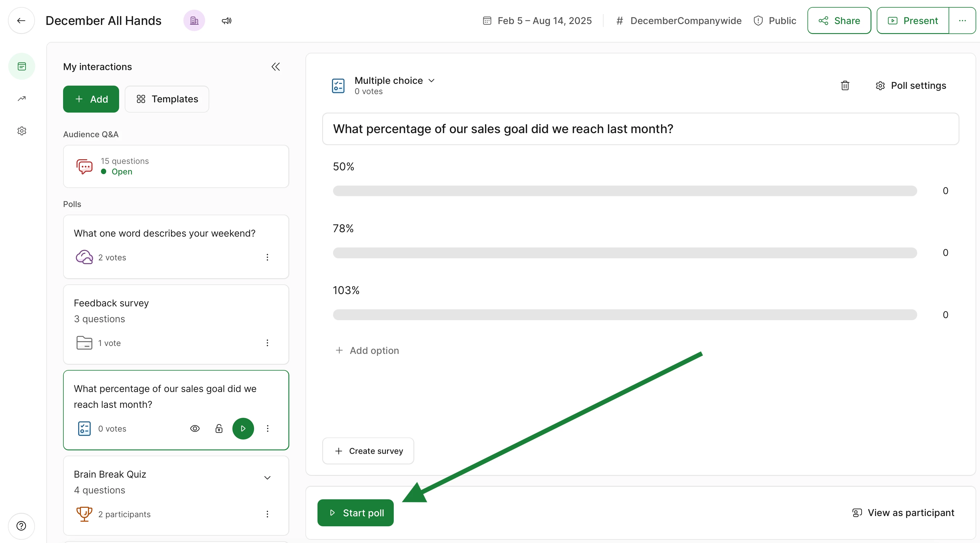Click the settings gear in the left sidebar
The image size is (980, 543).
coord(22,131)
